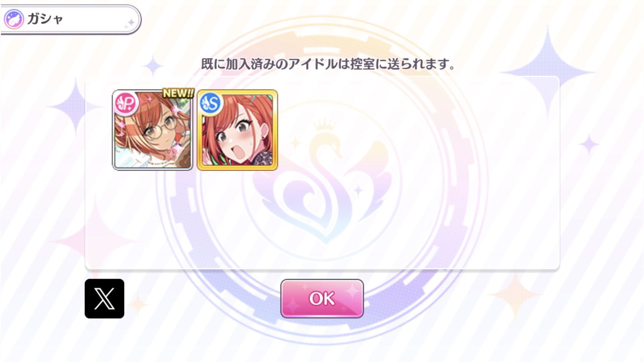
Task: Share results via the X button
Action: 104,299
